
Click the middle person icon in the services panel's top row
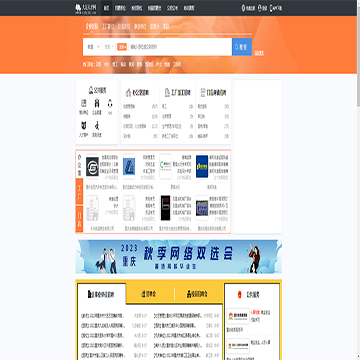[97, 104]
